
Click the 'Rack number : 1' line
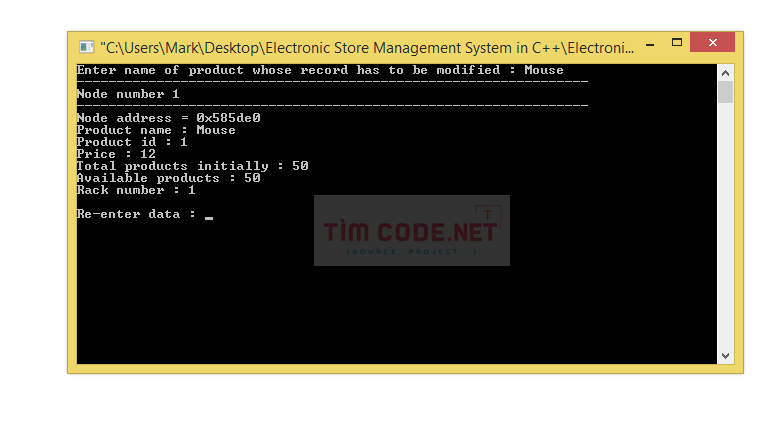tap(136, 190)
